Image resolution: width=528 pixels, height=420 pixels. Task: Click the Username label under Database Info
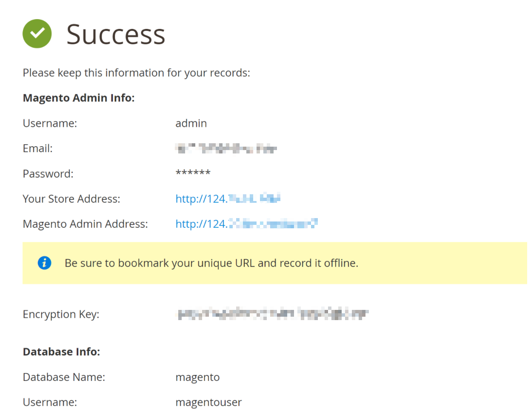click(x=50, y=402)
